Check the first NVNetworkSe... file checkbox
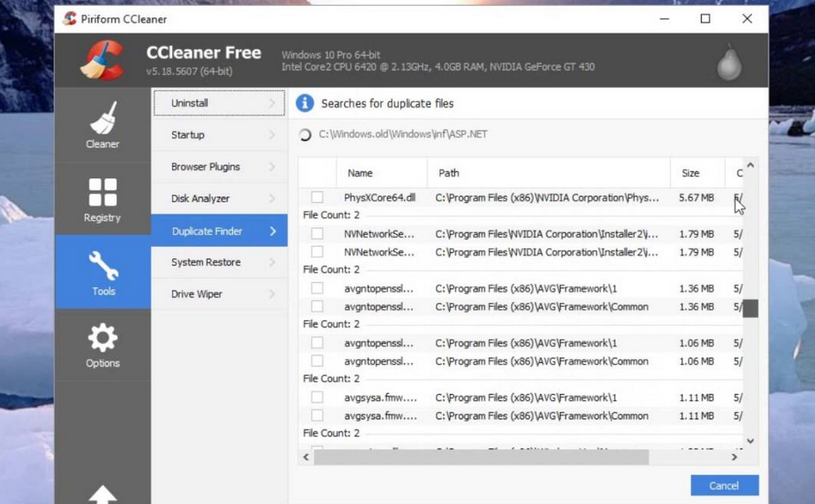Viewport: 815px width, 504px height. pyautogui.click(x=317, y=234)
